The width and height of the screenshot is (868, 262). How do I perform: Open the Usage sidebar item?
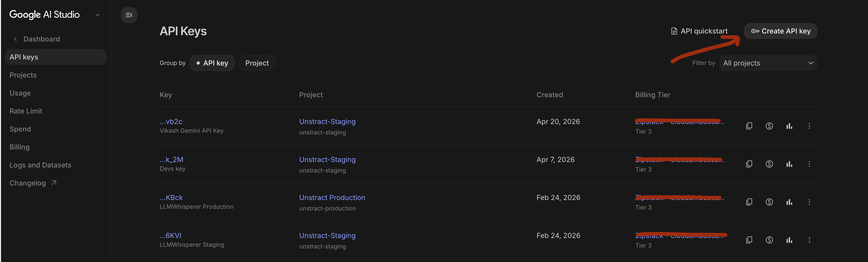point(20,93)
